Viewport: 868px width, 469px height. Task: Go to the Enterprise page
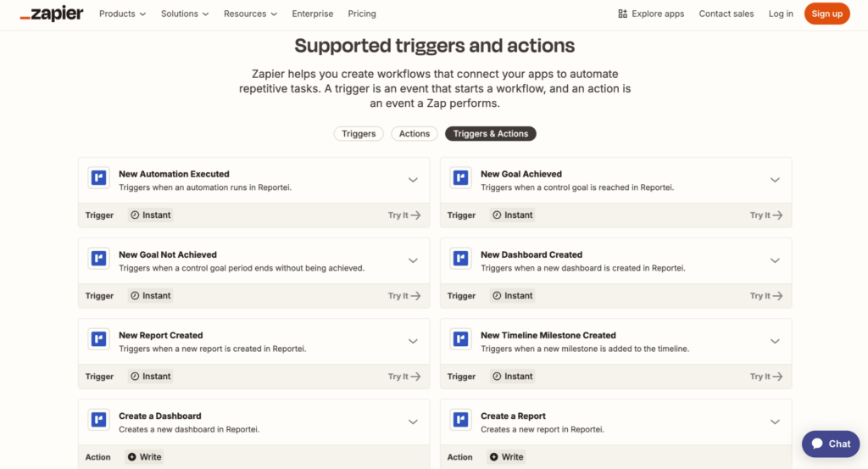pyautogui.click(x=313, y=14)
